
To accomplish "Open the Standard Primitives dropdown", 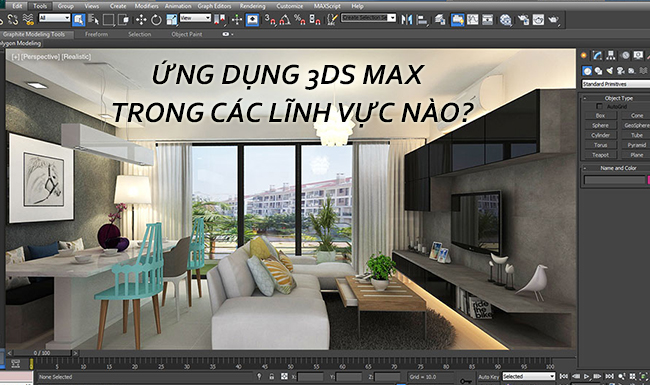I will [616, 84].
